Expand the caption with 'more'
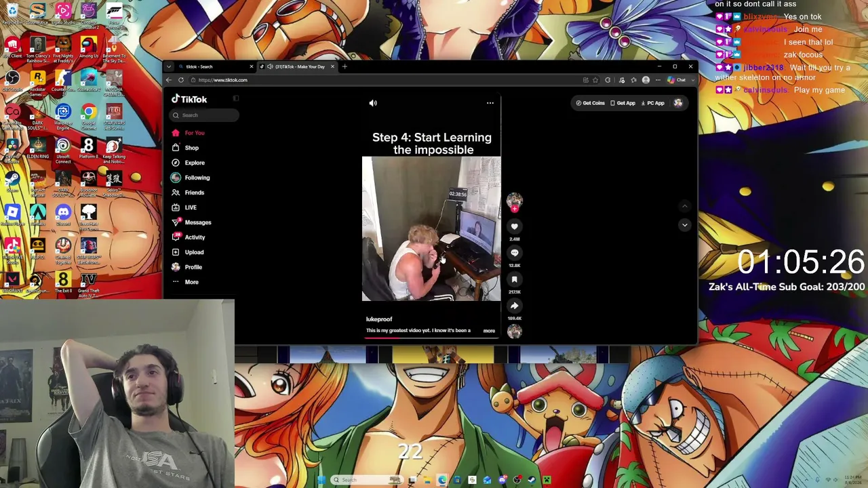 pos(489,331)
